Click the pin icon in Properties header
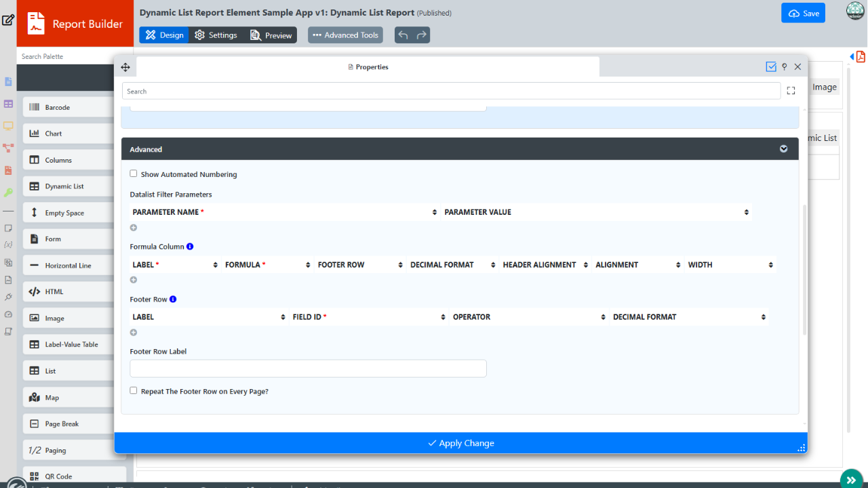Viewport: 868px width, 488px height. [x=785, y=67]
